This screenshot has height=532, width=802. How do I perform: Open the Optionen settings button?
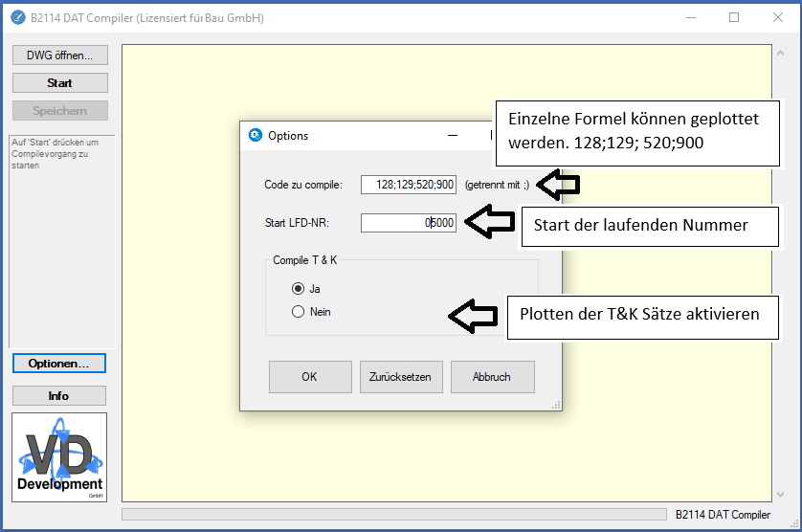59,364
